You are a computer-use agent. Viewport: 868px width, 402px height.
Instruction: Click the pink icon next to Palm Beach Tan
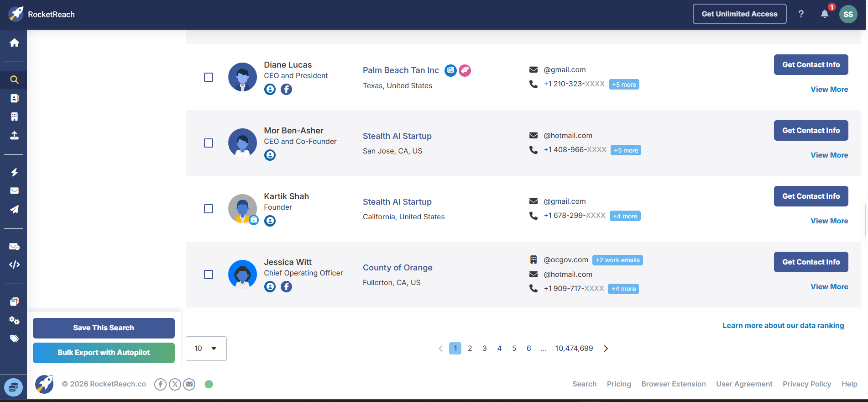[x=465, y=70]
